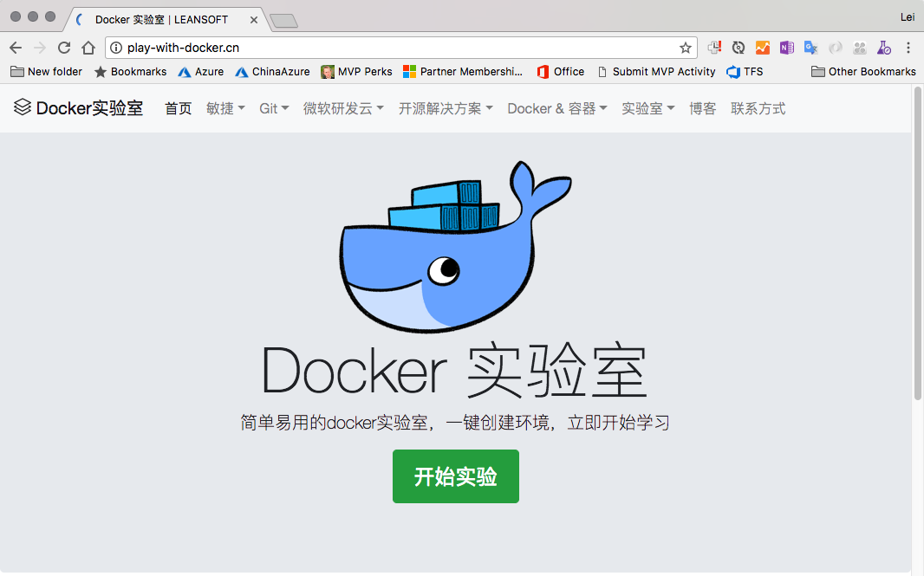Open the Other Bookmarks folder
924x576 pixels.
pyautogui.click(x=864, y=71)
